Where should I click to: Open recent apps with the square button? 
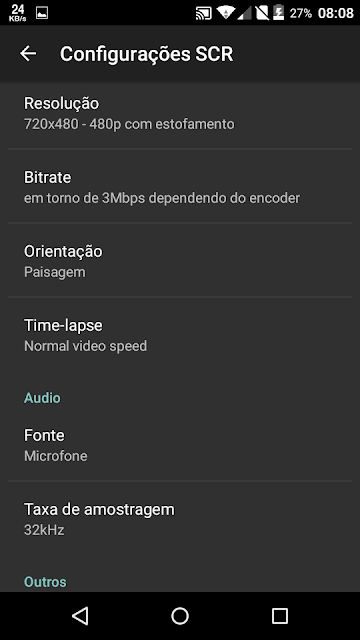(x=280, y=616)
